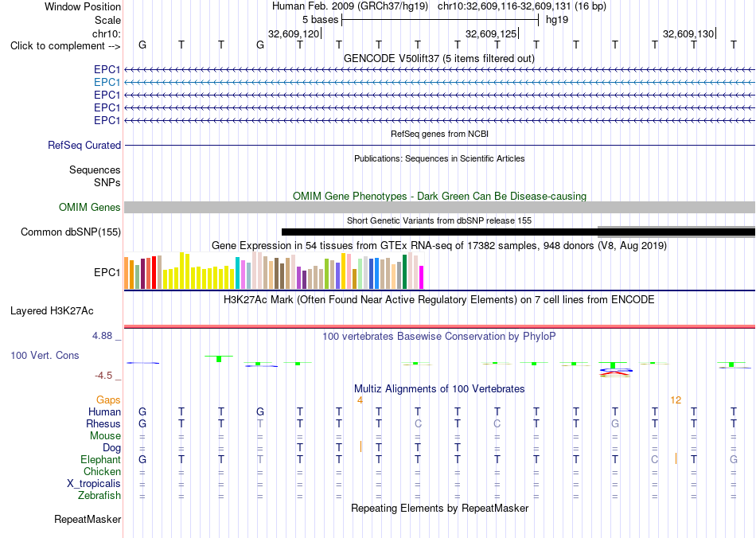Click the 32,609,130 position marker
The width and height of the screenshot is (756, 538).
point(688,33)
